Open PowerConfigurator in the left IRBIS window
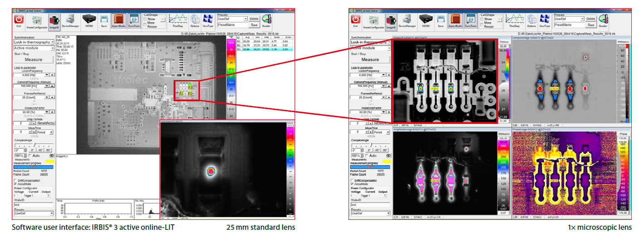The image size is (644, 242). click(x=37, y=22)
